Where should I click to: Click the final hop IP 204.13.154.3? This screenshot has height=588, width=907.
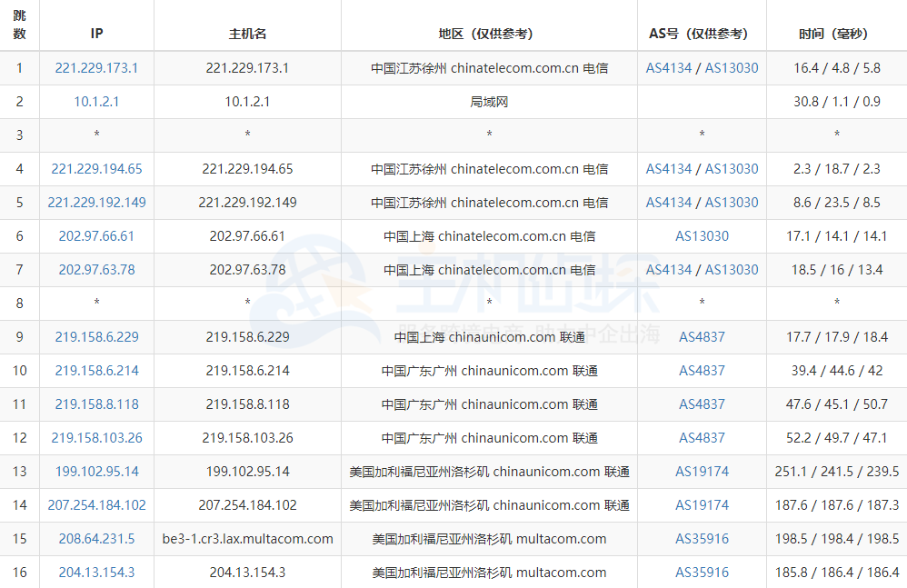coord(95,572)
